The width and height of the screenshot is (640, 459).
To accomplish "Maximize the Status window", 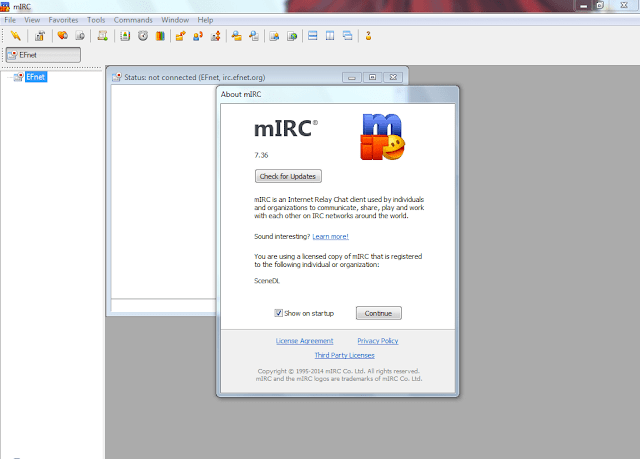I will (x=372, y=77).
